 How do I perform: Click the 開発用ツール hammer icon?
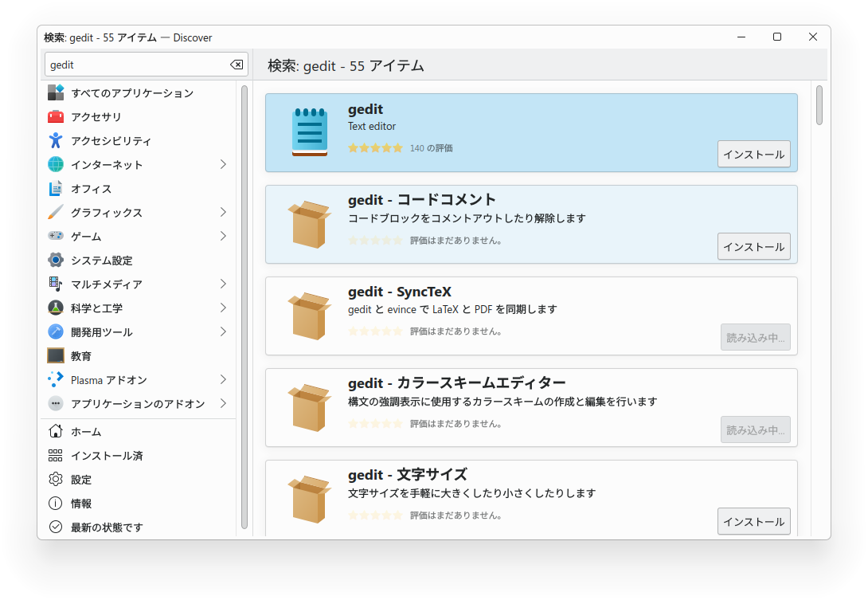click(56, 331)
